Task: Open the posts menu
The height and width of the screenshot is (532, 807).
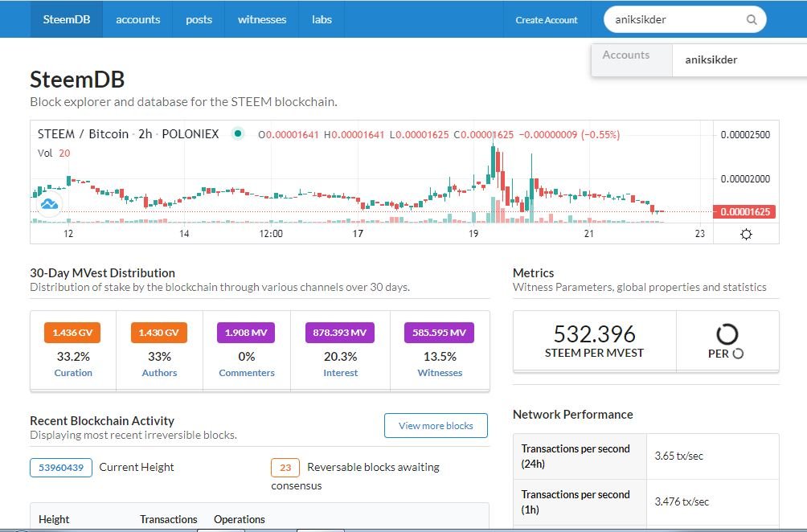Action: (x=199, y=19)
